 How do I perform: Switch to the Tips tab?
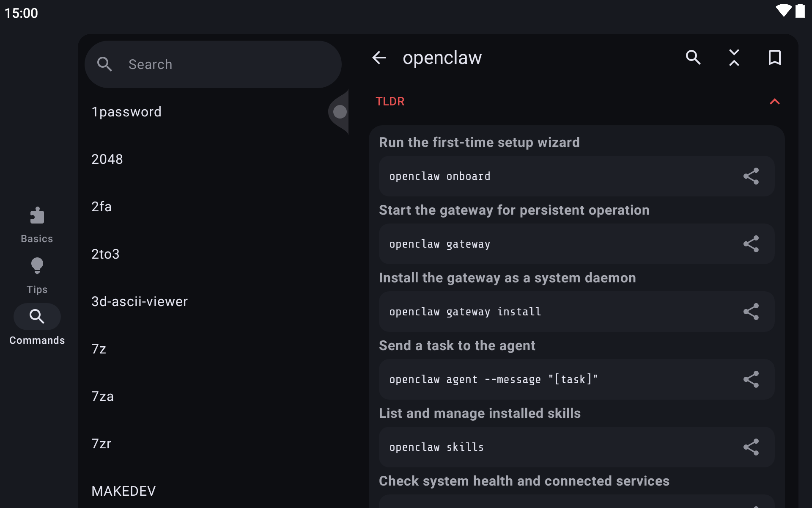(x=37, y=276)
